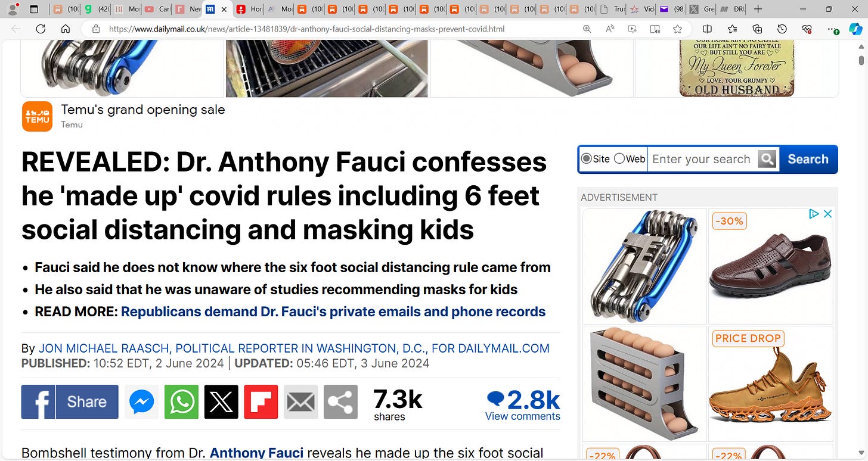Switch to the 'Tru' tab
This screenshot has height=461, width=868.
pyautogui.click(x=613, y=10)
